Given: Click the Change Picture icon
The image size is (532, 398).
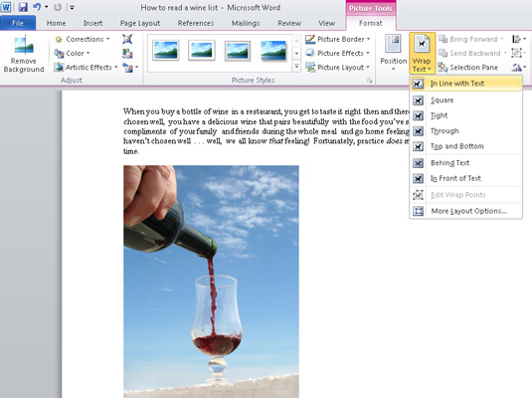Looking at the screenshot, I should click(x=127, y=54).
